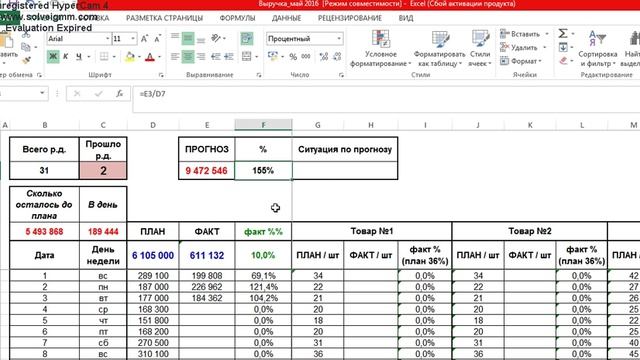This screenshot has width=640, height=360.
Task: Align text to the left
Action: [x=175, y=57]
